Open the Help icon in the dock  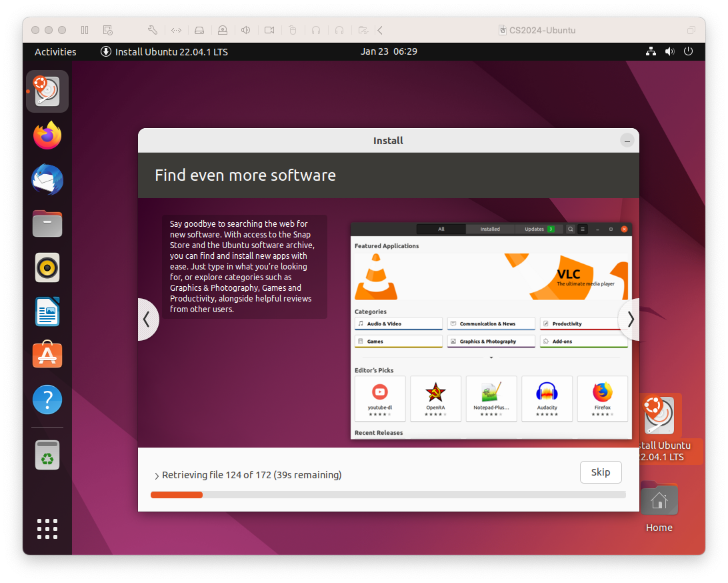tap(47, 400)
